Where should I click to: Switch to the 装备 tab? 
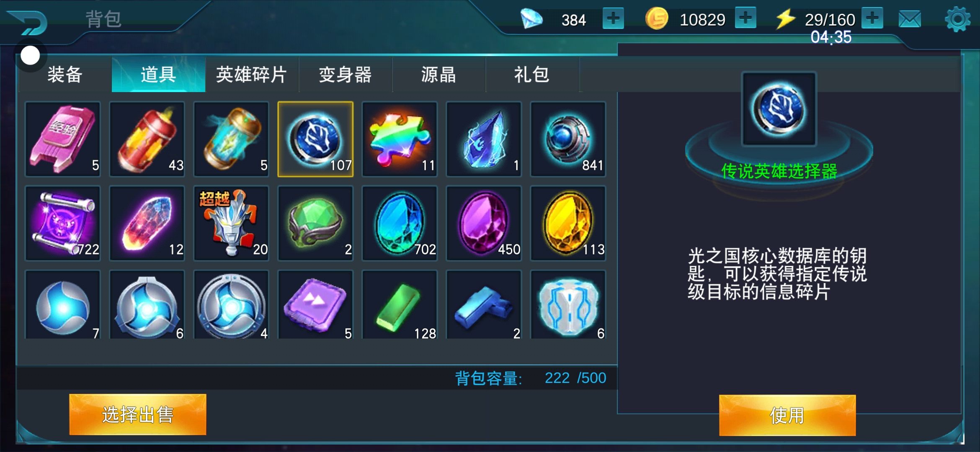[x=65, y=74]
